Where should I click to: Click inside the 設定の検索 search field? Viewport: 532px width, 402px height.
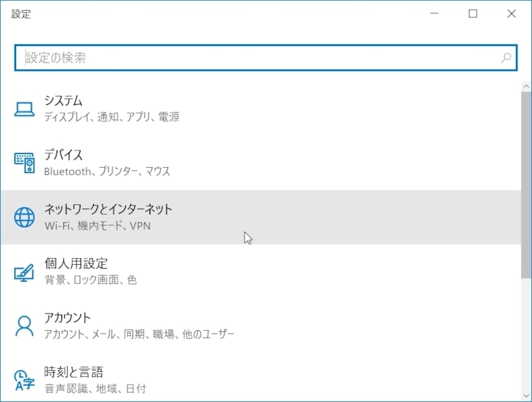199,58
